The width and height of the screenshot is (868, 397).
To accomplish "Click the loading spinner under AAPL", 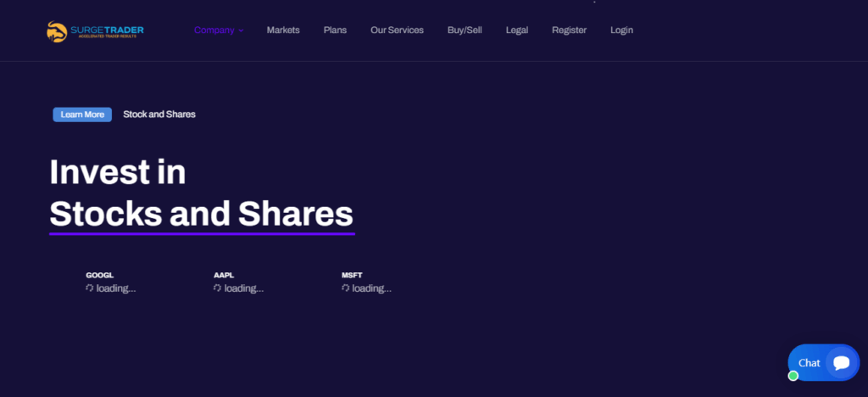I will point(218,288).
